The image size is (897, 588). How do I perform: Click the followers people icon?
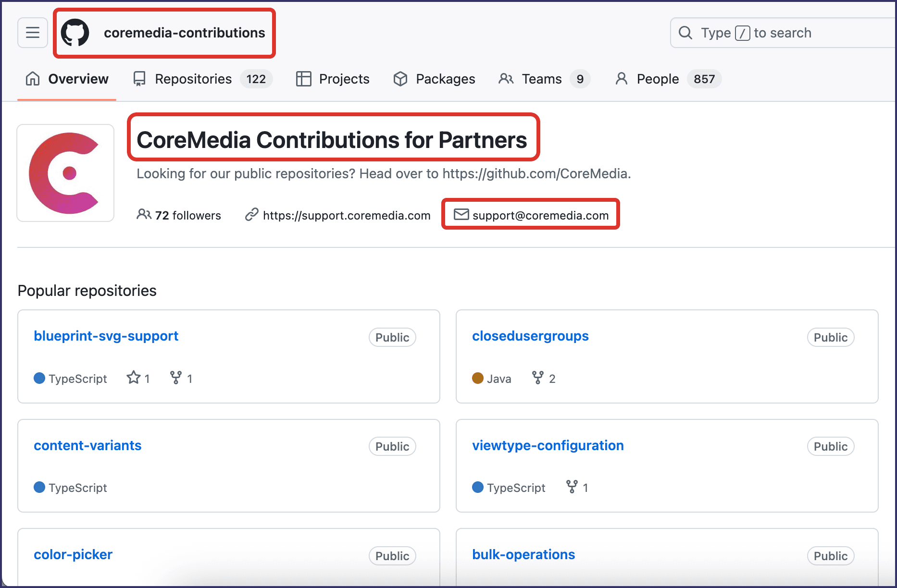click(x=144, y=214)
